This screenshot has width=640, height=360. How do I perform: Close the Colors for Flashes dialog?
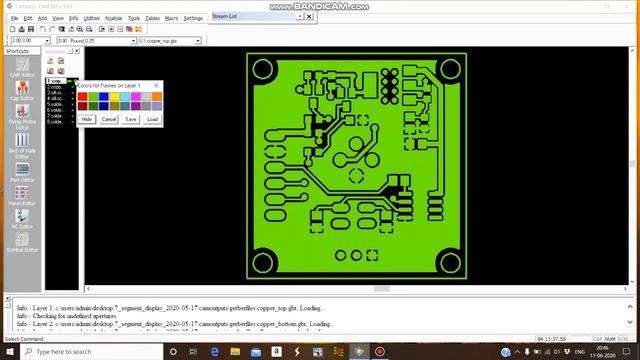pyautogui.click(x=156, y=85)
